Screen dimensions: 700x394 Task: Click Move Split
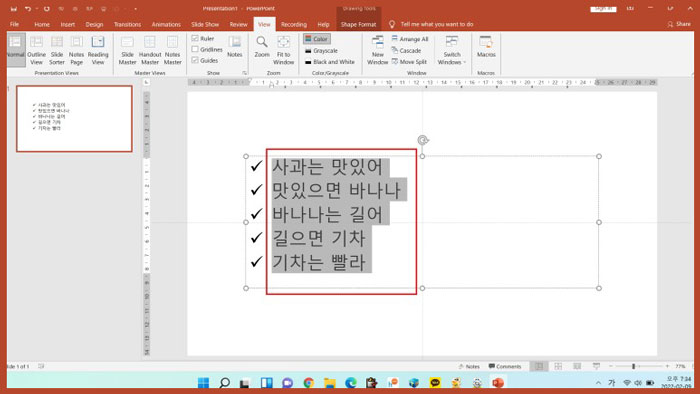click(409, 62)
